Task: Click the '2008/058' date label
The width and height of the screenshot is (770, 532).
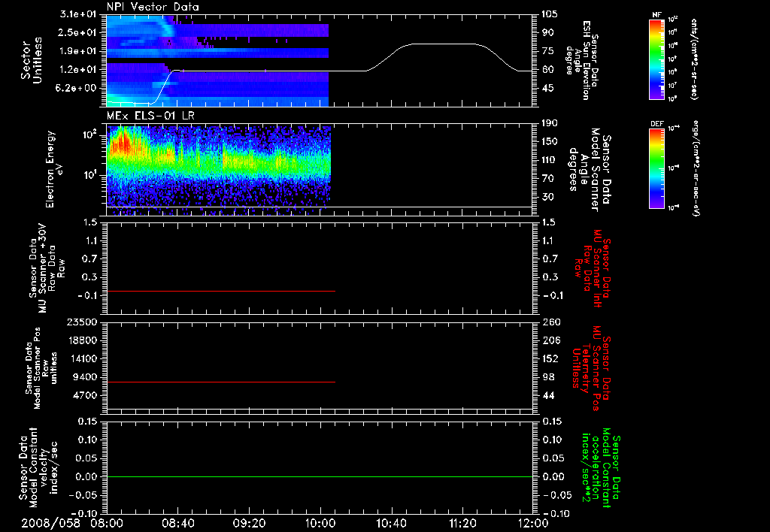Action: [51, 523]
